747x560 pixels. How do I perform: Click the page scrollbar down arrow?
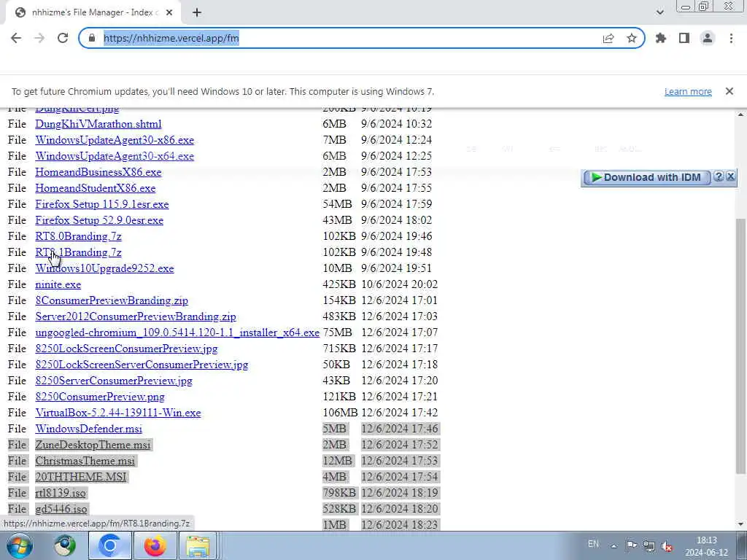click(x=741, y=525)
